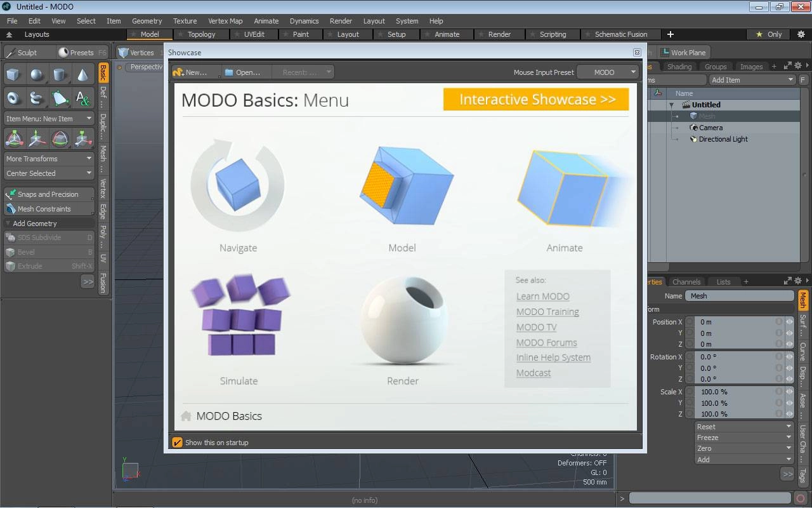Viewport: 812px width, 508px height.
Task: Add a new layout tab with plus
Action: point(670,34)
